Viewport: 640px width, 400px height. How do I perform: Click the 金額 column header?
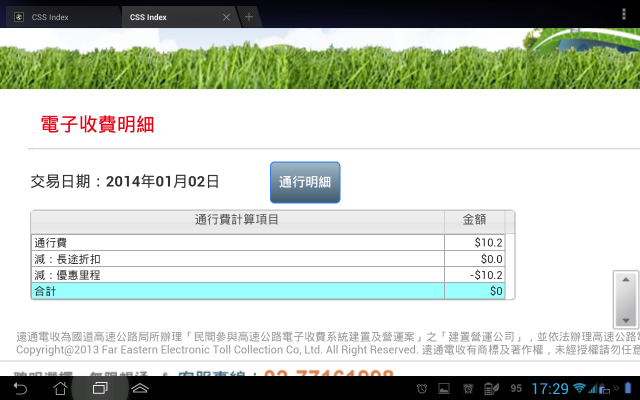click(474, 220)
